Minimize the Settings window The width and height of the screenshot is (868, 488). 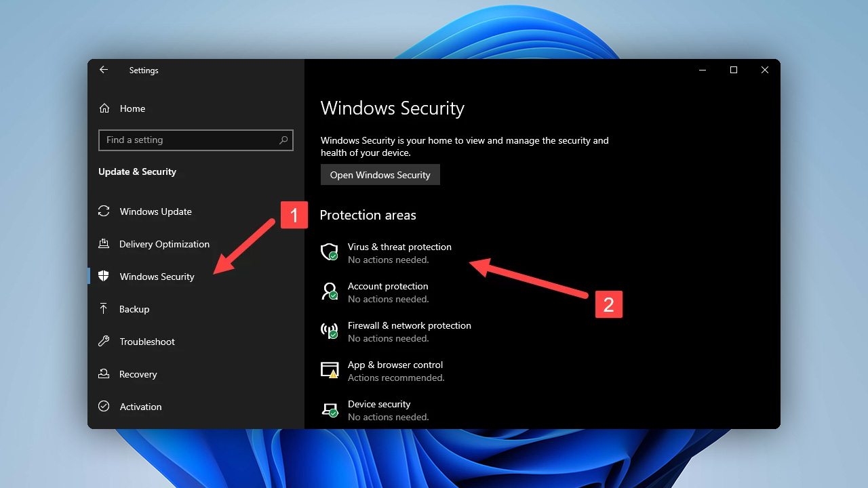[703, 70]
